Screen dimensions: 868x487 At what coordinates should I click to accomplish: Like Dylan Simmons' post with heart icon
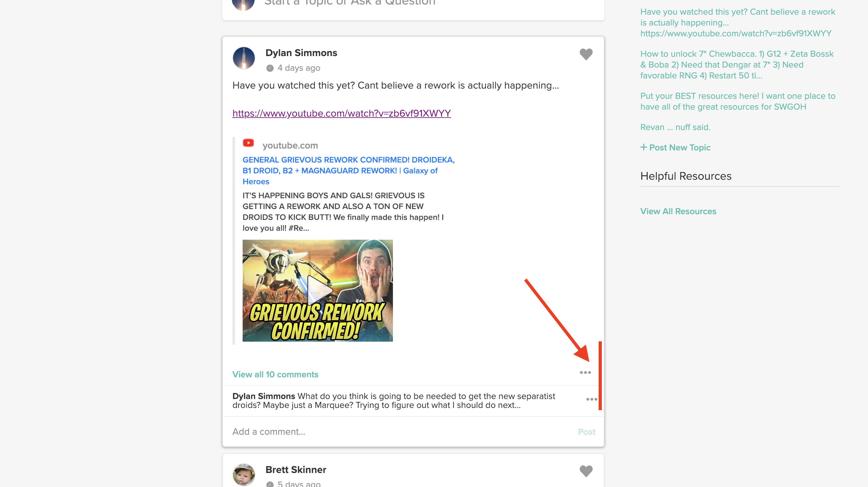click(x=586, y=54)
